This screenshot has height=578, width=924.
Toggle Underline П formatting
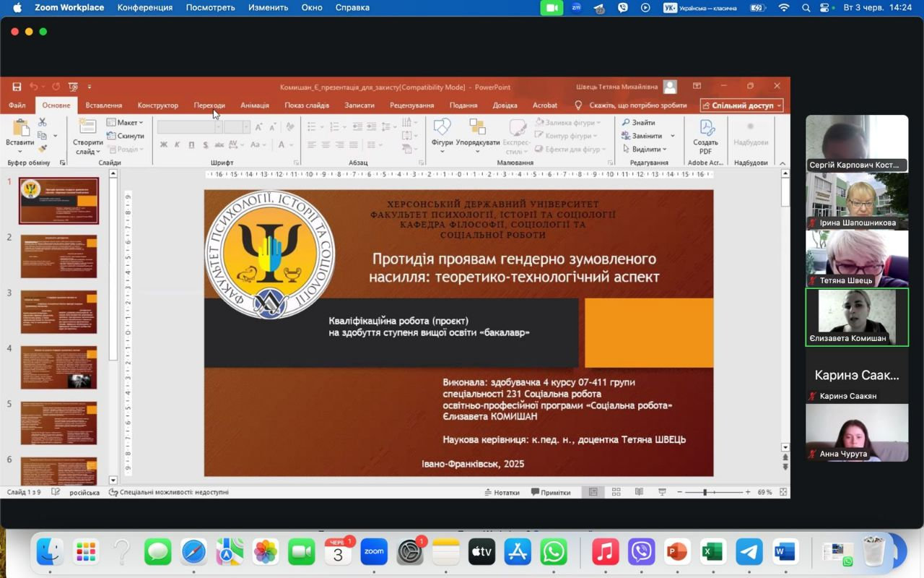[x=191, y=144]
